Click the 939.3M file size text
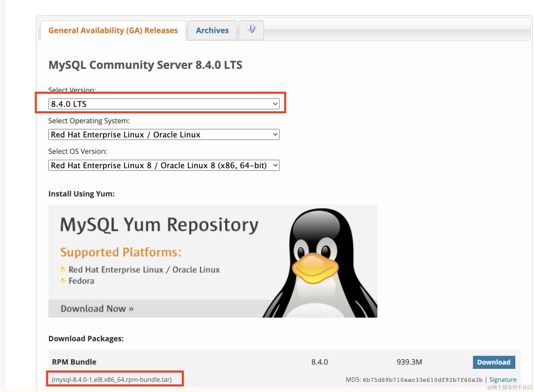The width and height of the screenshot is (534, 392). pyautogui.click(x=409, y=362)
